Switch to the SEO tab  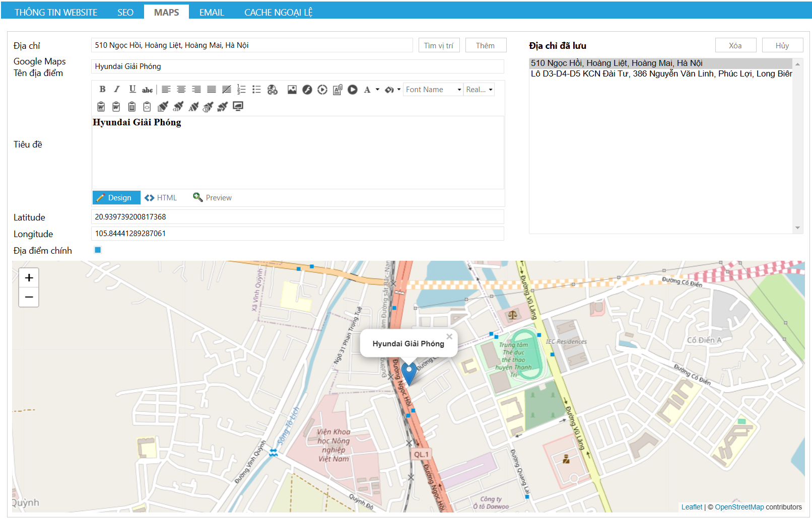tap(125, 12)
